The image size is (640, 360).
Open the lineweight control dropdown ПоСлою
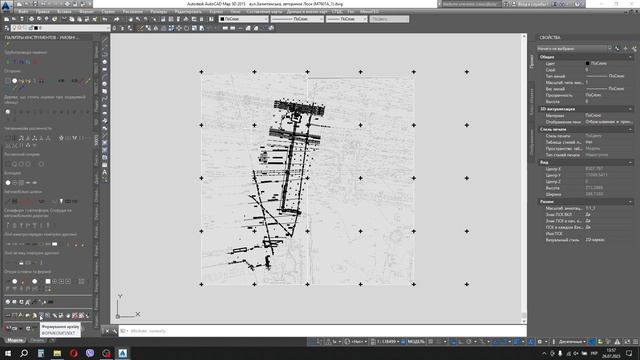(x=347, y=19)
